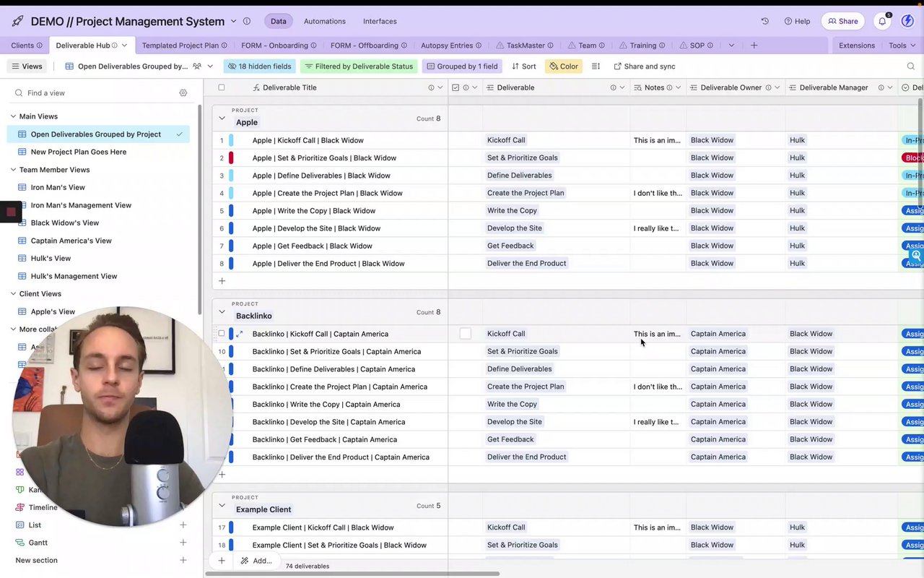Screen dimensions: 924x578
Task: Open the notifications bell
Action: pos(882,21)
